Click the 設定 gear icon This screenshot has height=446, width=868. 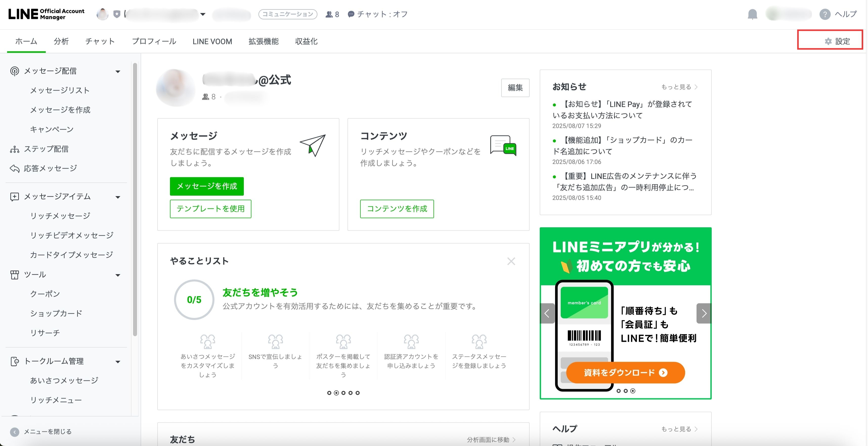828,41
